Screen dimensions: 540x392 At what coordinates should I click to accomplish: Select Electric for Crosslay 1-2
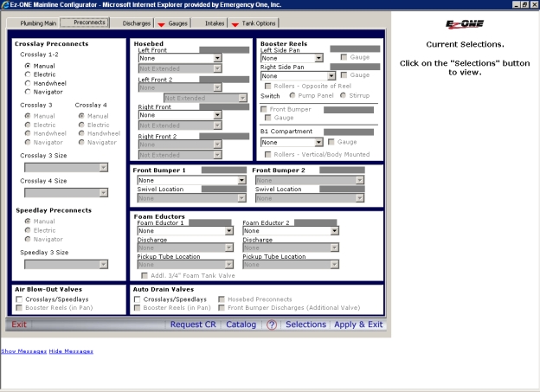(28, 74)
